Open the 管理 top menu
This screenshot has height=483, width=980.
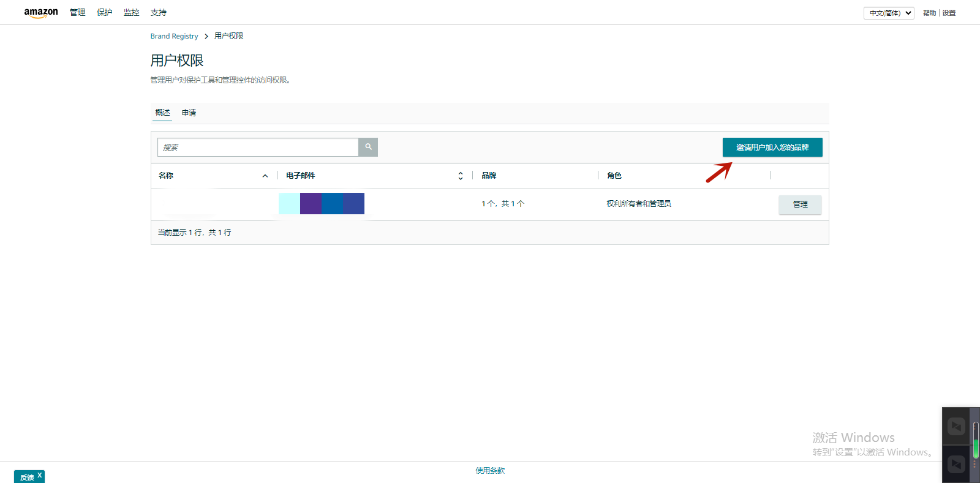pyautogui.click(x=78, y=12)
